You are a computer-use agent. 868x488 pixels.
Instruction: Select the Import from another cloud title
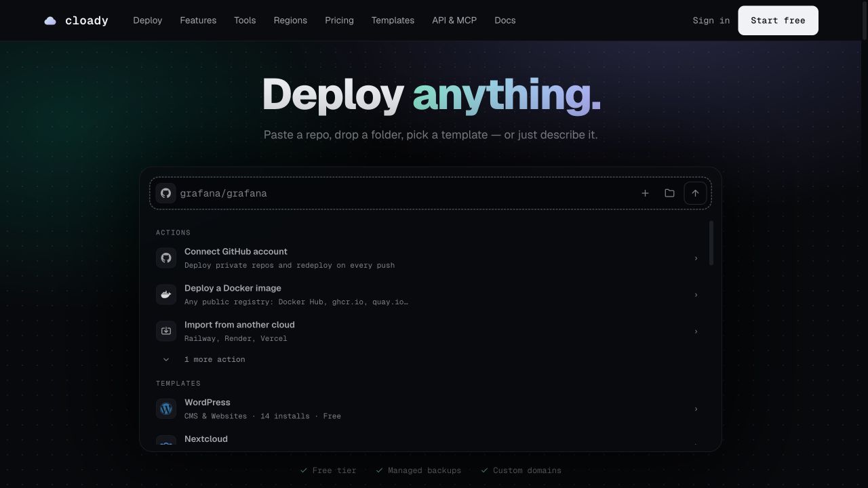pyautogui.click(x=239, y=325)
